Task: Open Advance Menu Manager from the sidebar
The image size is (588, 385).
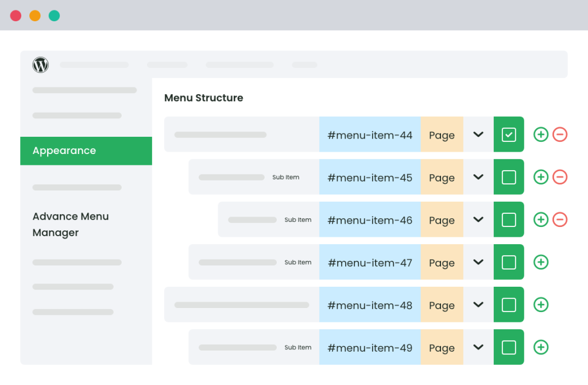Action: [71, 224]
